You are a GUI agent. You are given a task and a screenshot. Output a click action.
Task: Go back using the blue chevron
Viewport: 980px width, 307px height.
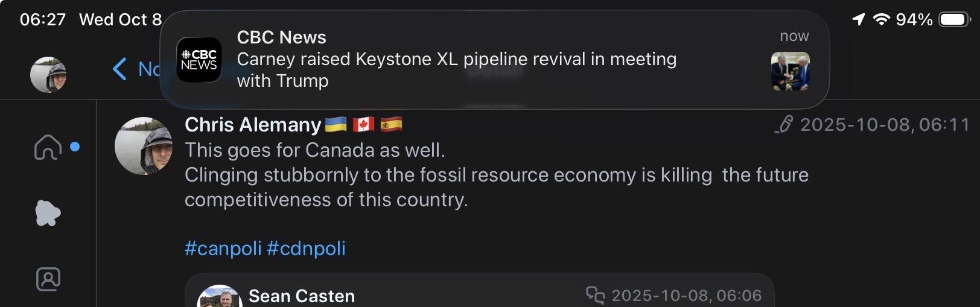(x=120, y=69)
